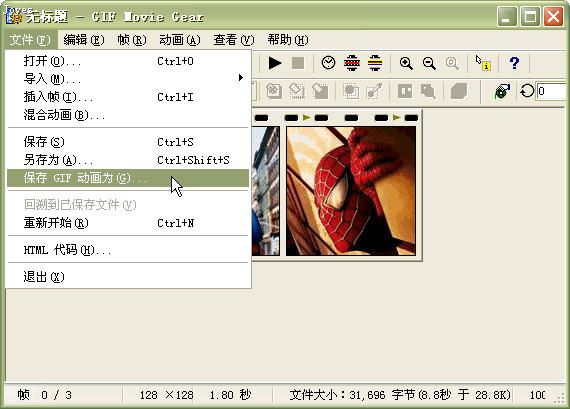Select the Spider-Man frame thumbnail

point(351,191)
